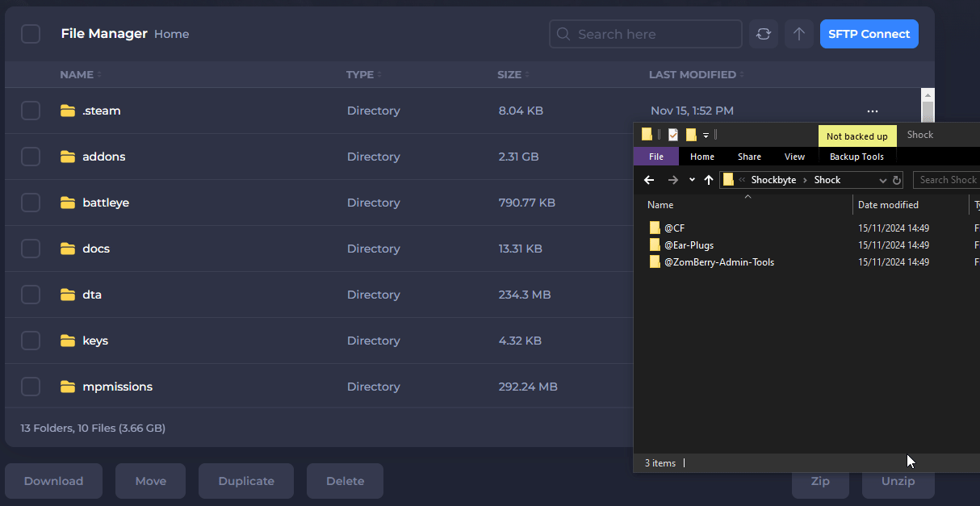Open the recent locations dropdown arrow
This screenshot has height=506, width=980.
pyautogui.click(x=692, y=180)
